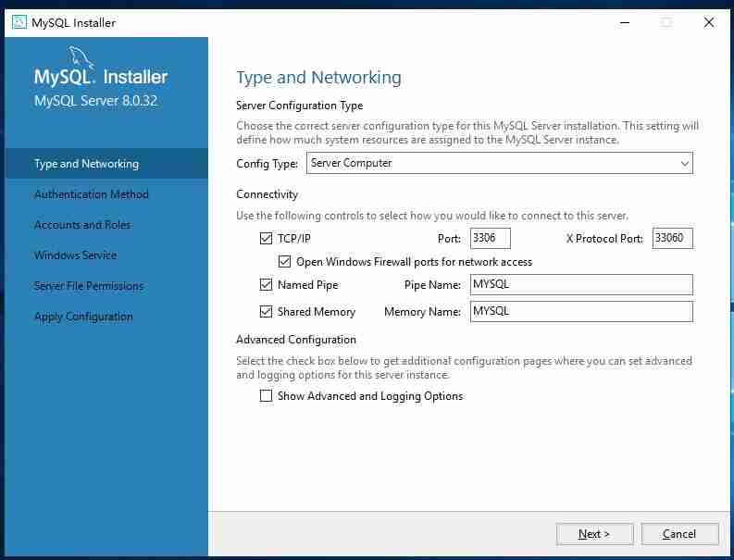Toggle the Named Pipe checkbox

267,285
